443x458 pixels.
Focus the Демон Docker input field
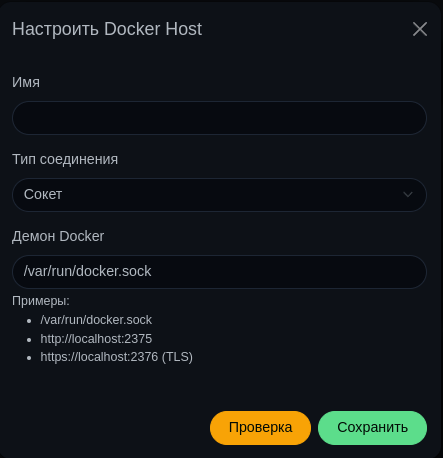(x=219, y=272)
